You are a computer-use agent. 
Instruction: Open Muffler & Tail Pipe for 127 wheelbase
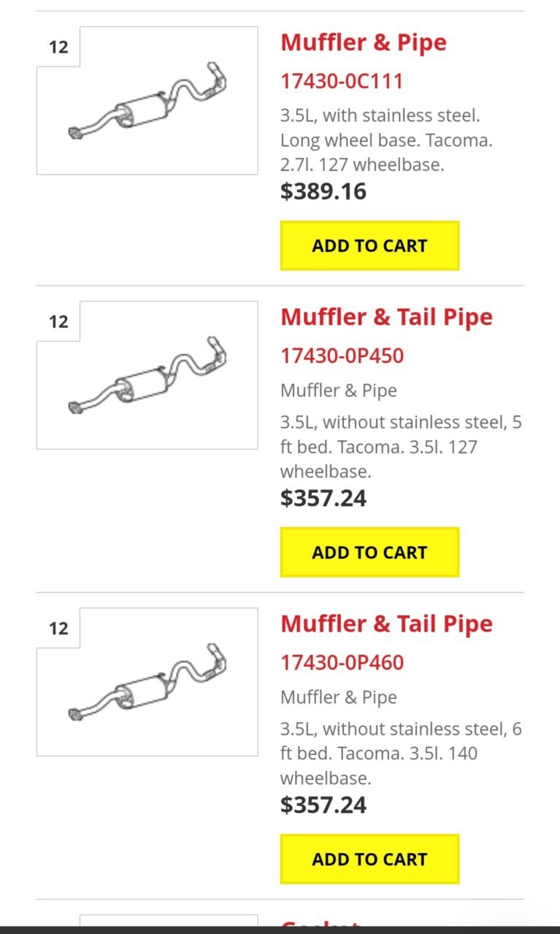[x=386, y=317]
